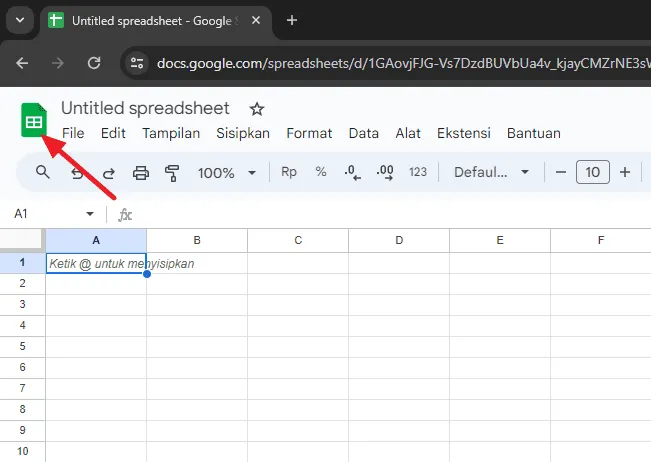The height and width of the screenshot is (462, 651).
Task: Select row 10 header
Action: [22, 452]
